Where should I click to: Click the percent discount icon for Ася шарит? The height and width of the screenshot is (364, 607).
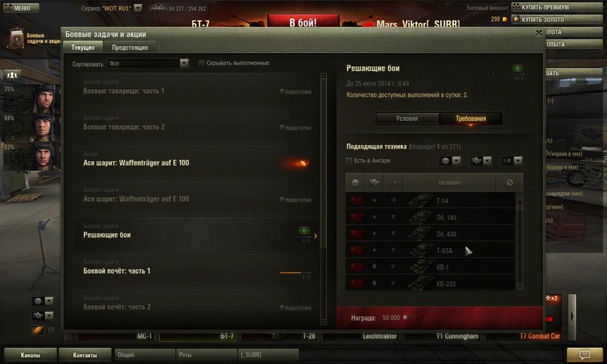[x=303, y=163]
